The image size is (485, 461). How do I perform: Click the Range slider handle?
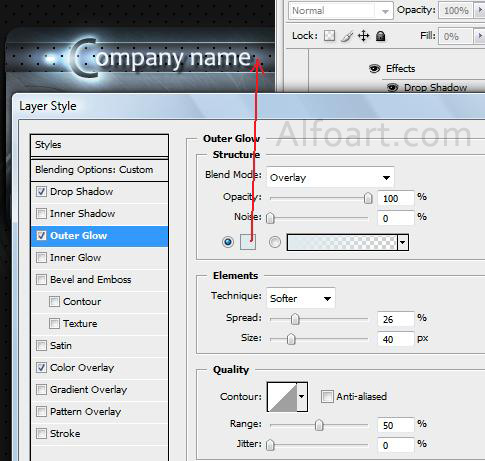pos(319,425)
